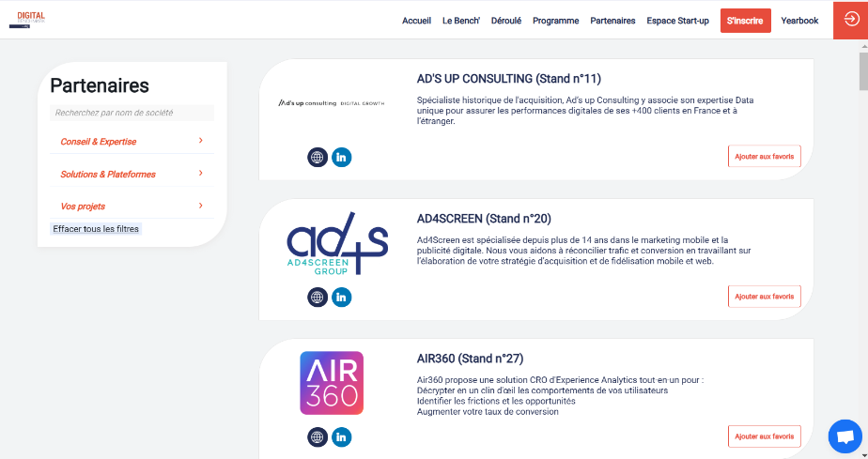
Task: Focus the company name search field
Action: pyautogui.click(x=132, y=113)
